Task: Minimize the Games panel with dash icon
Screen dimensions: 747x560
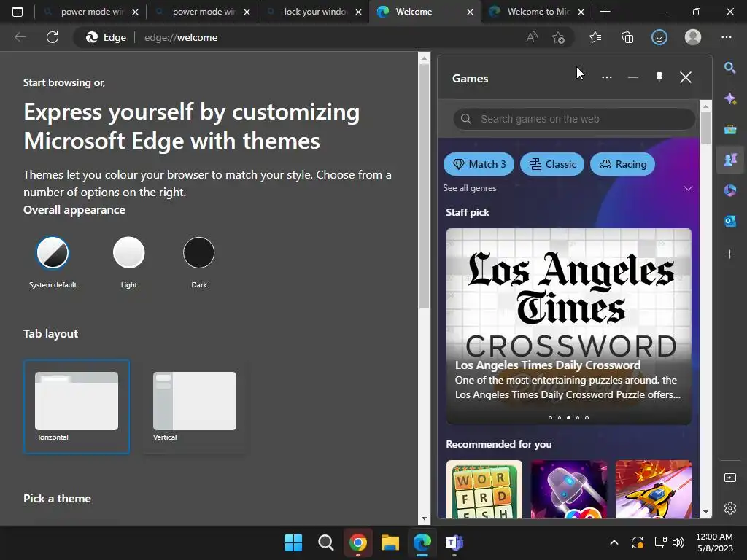Action: coord(632,77)
